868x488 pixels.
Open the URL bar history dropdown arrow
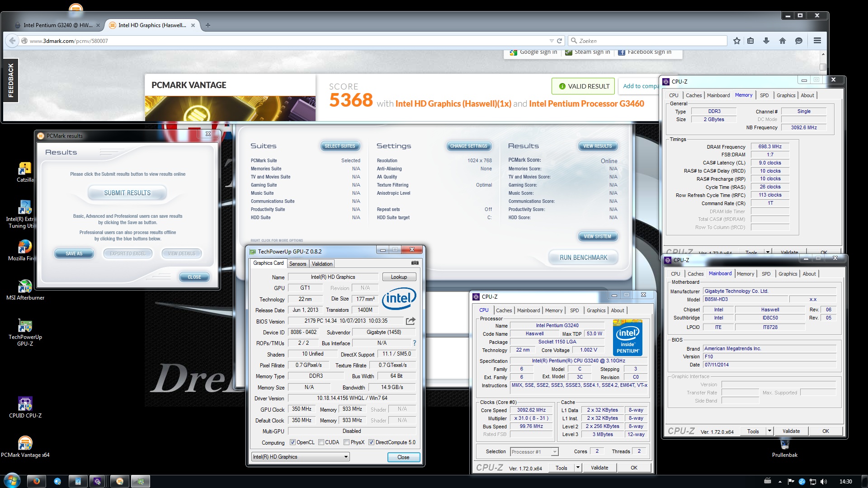pos(551,41)
